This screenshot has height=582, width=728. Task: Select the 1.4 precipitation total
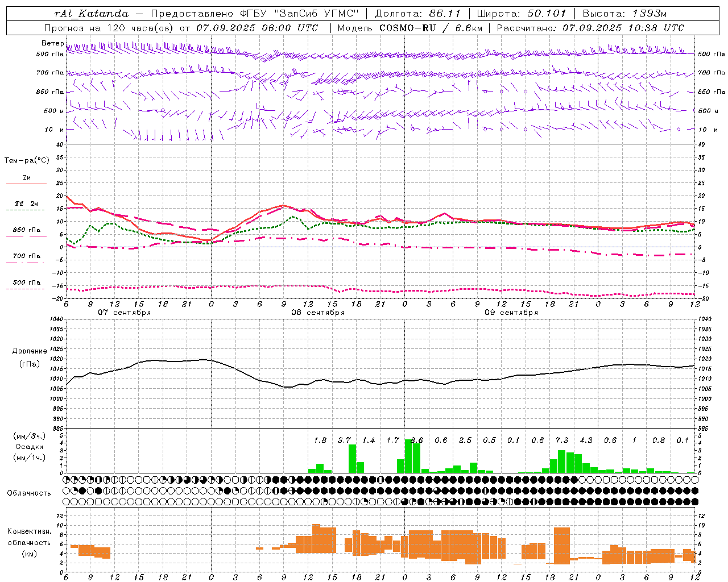[x=369, y=440]
